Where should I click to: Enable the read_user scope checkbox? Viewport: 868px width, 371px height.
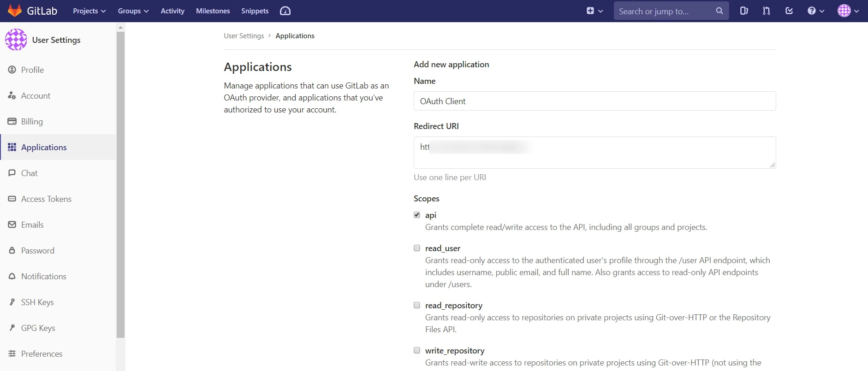[417, 248]
